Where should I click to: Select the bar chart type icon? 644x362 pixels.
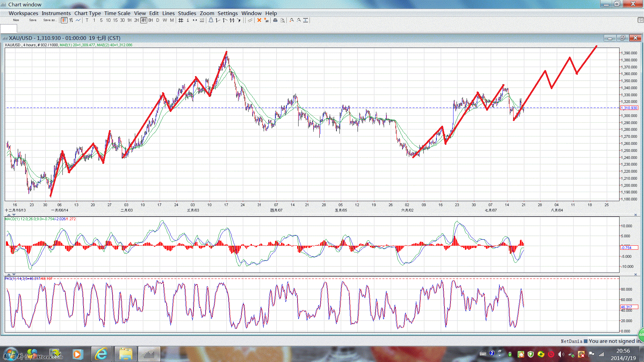click(71, 20)
